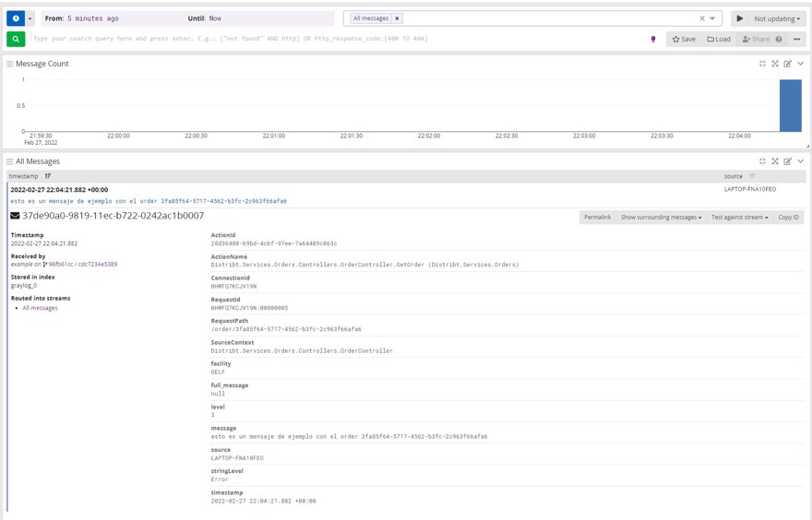
Task: Click the facility value GELF
Action: [x=218, y=372]
